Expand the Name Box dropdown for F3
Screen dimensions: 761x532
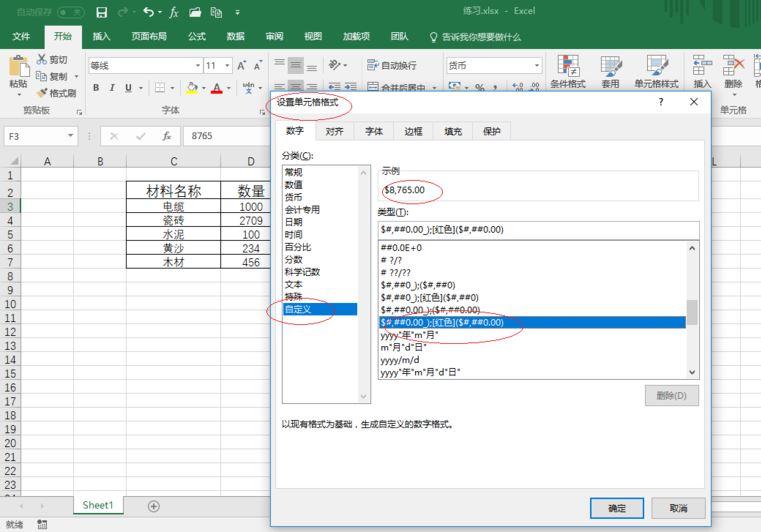point(71,136)
